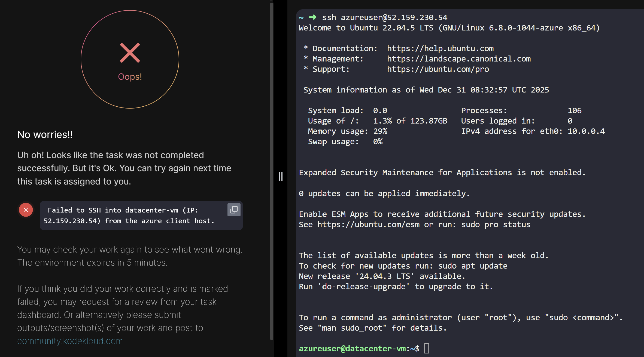Click the tilde symbol before the ssh command

[301, 18]
